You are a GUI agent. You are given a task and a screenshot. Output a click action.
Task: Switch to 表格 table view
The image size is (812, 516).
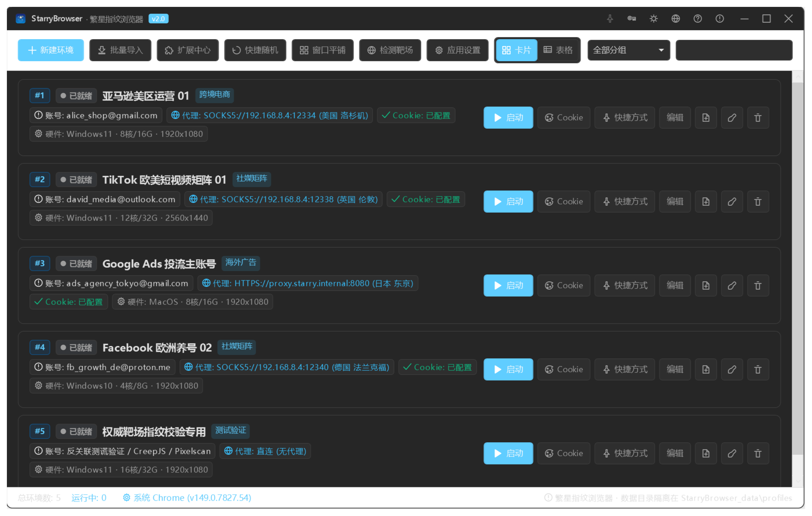[558, 50]
